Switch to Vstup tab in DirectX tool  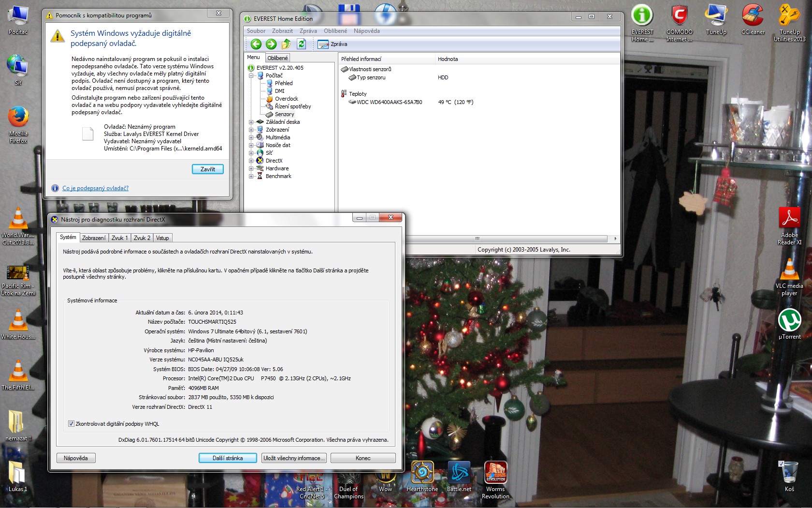pos(163,238)
